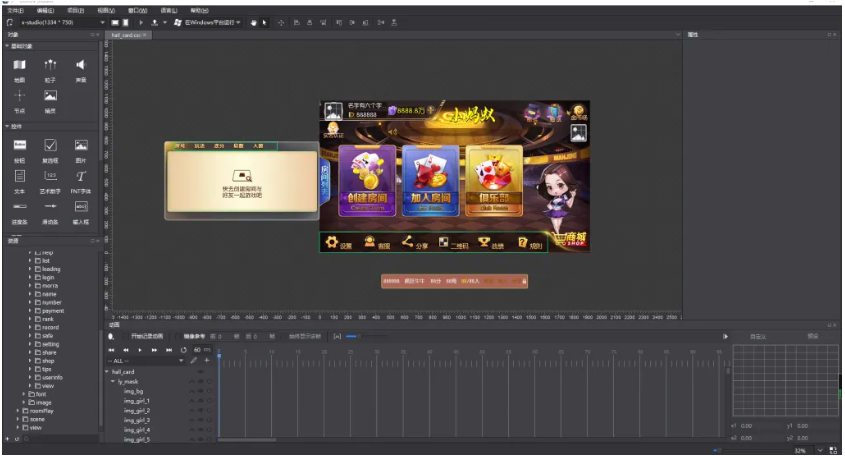The width and height of the screenshot is (845, 456).
Task: Click the anchor move tool in toolbar
Action: 281,23
